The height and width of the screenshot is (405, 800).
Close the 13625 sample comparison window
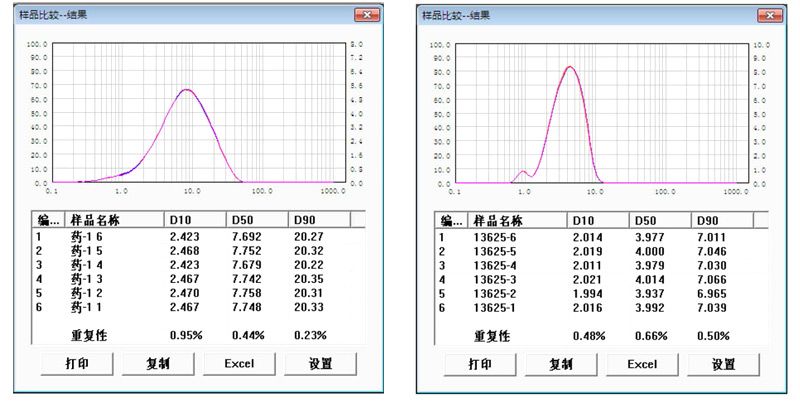[770, 14]
